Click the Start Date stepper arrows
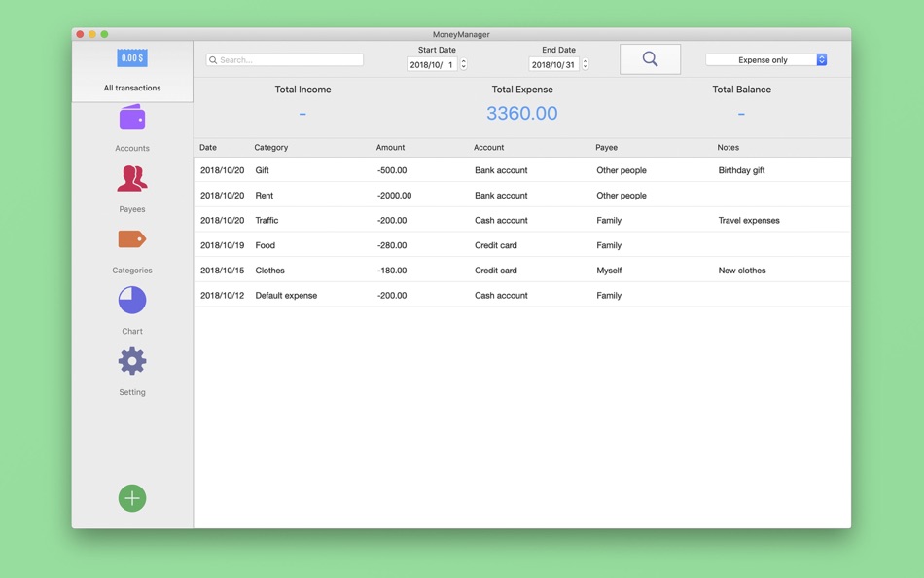This screenshot has height=578, width=924. tap(464, 64)
